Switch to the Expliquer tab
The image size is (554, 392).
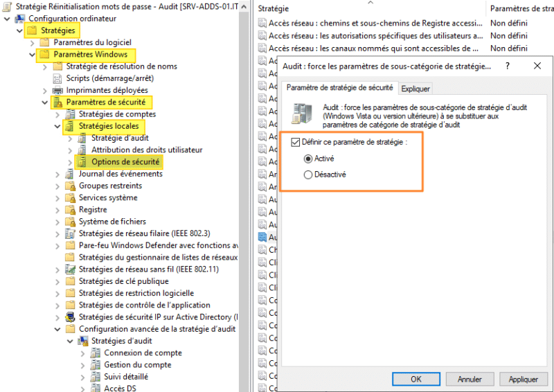tap(415, 89)
